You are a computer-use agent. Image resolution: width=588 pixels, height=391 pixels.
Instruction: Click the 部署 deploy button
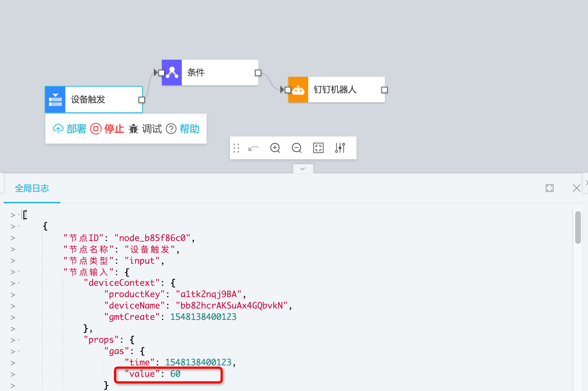[70, 129]
